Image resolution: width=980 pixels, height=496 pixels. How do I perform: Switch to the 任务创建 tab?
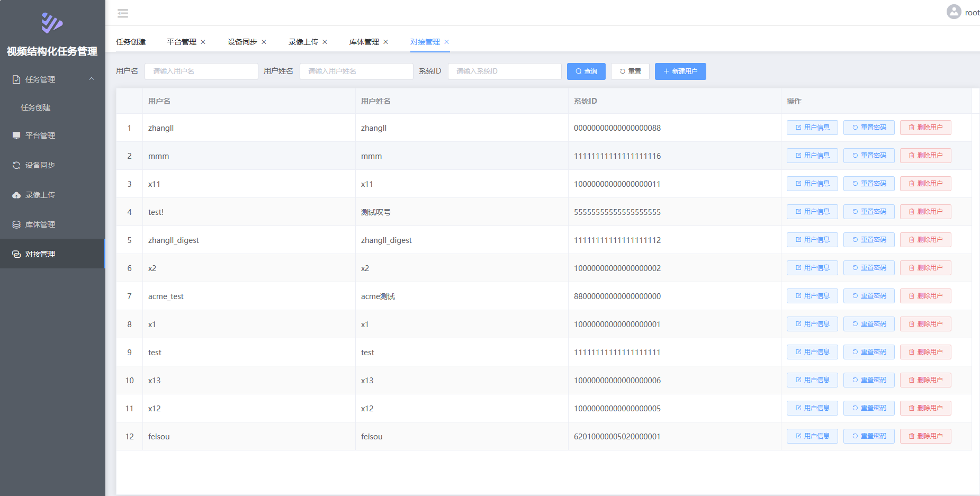[131, 42]
